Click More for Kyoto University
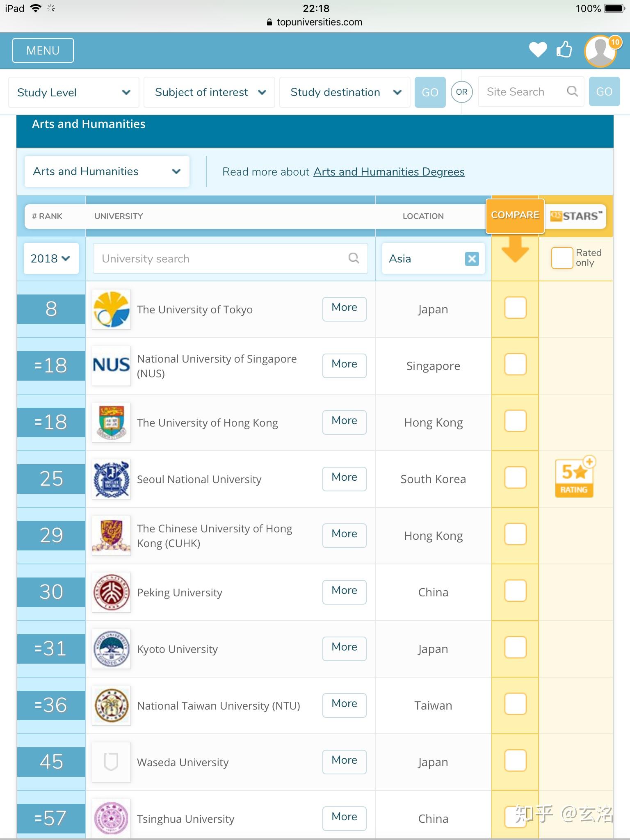Image resolution: width=630 pixels, height=840 pixels. pyautogui.click(x=345, y=648)
